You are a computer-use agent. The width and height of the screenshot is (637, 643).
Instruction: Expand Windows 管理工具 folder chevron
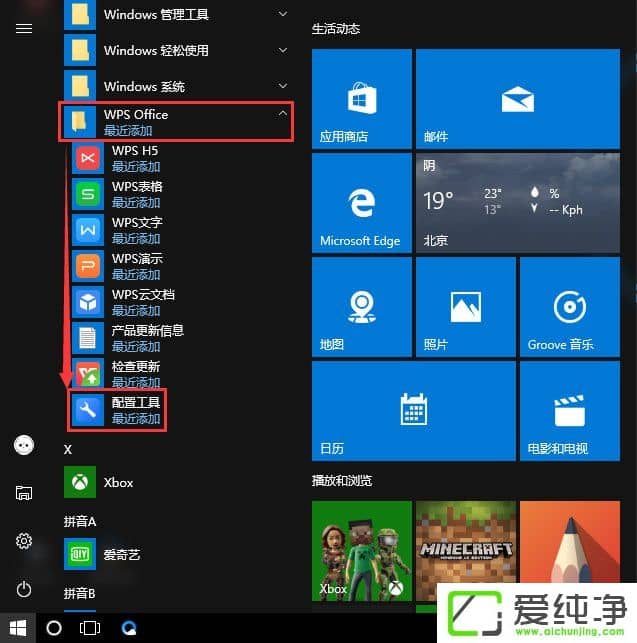pos(283,14)
